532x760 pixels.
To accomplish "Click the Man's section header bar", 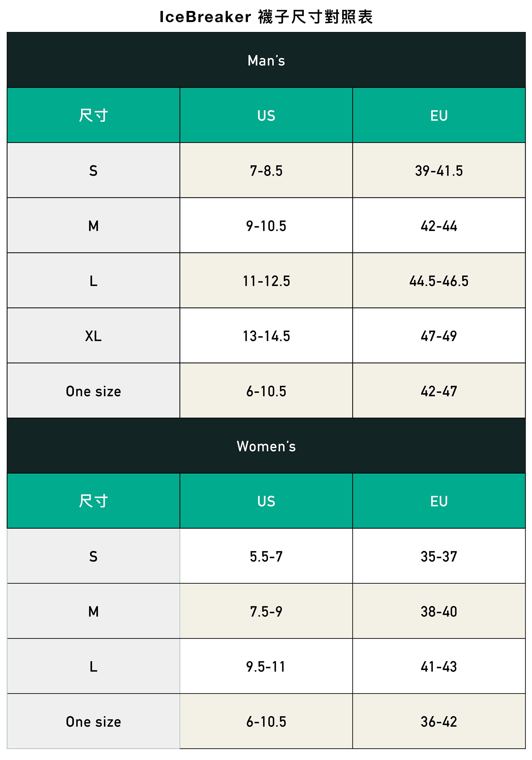I will point(266,60).
